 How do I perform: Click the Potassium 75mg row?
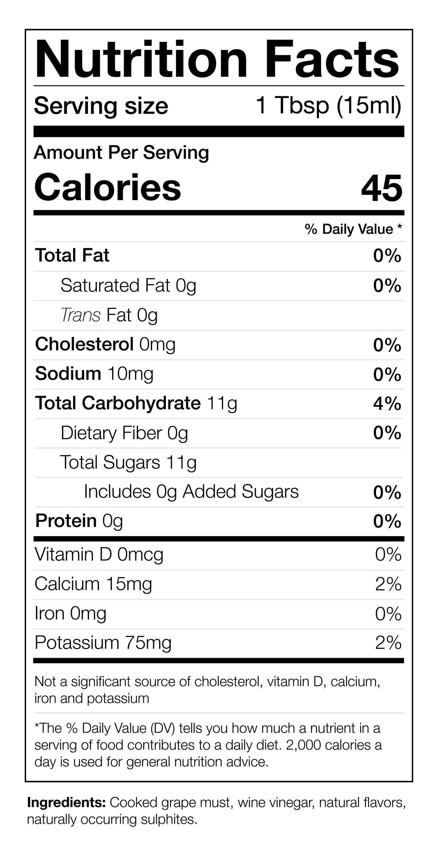(x=103, y=642)
